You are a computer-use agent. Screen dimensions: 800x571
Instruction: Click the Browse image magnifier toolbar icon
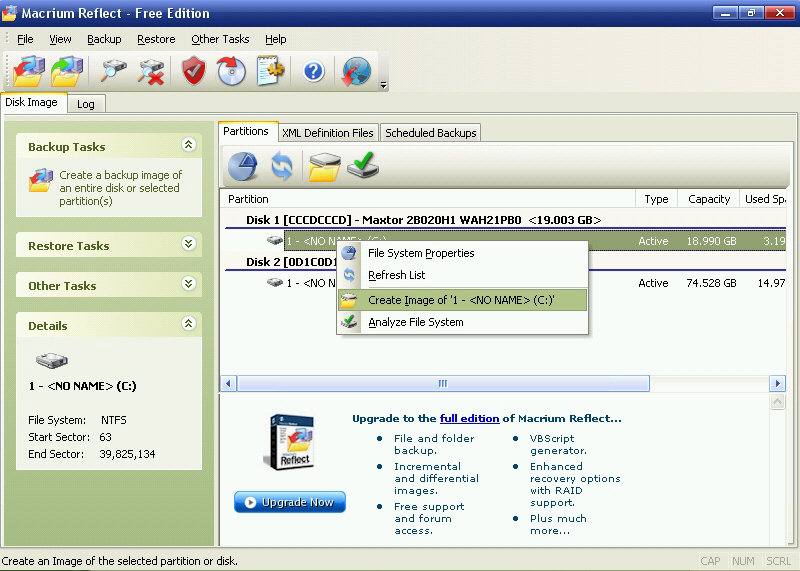(x=113, y=71)
